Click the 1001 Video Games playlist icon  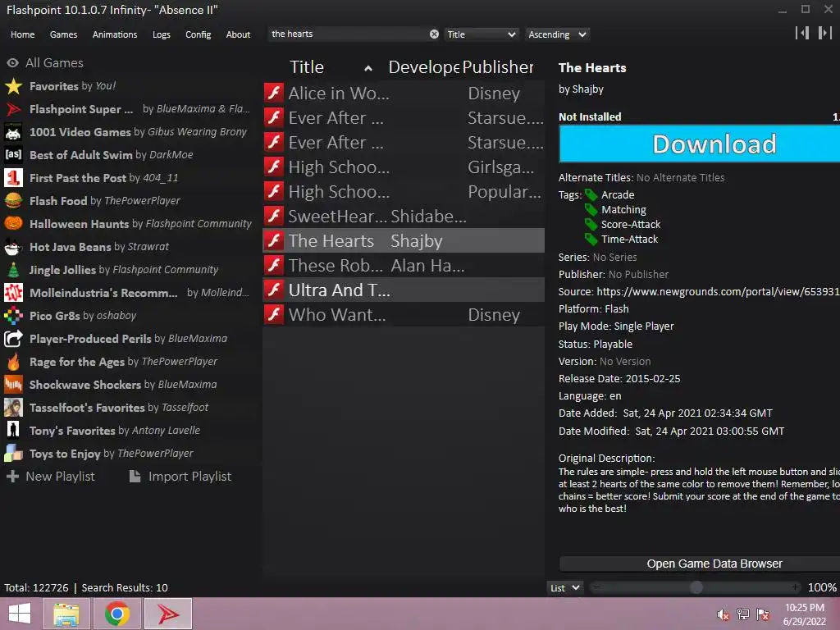[13, 132]
